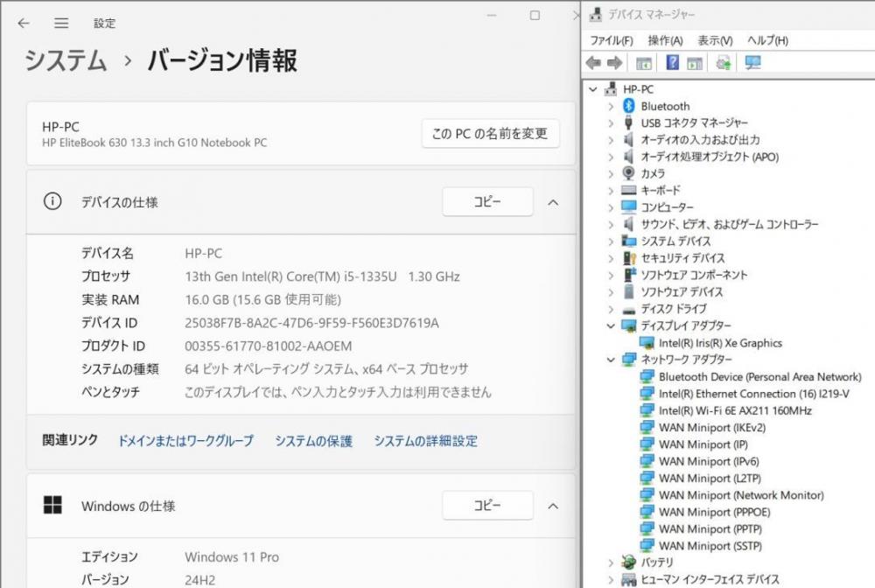This screenshot has width=875, height=588.
Task: Select Intel(R) Iris(R) Xe Graphics device
Action: tap(720, 343)
